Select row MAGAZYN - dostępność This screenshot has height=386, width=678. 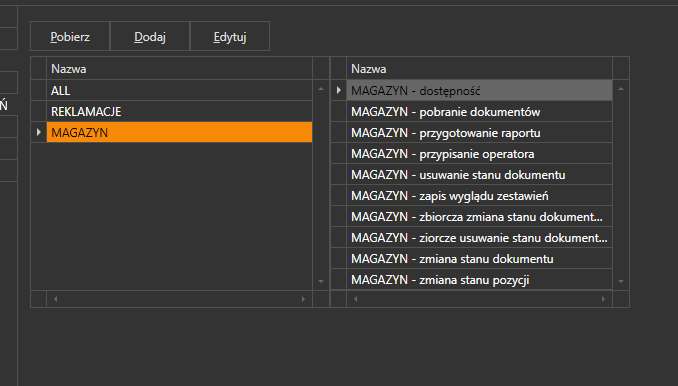pos(479,90)
